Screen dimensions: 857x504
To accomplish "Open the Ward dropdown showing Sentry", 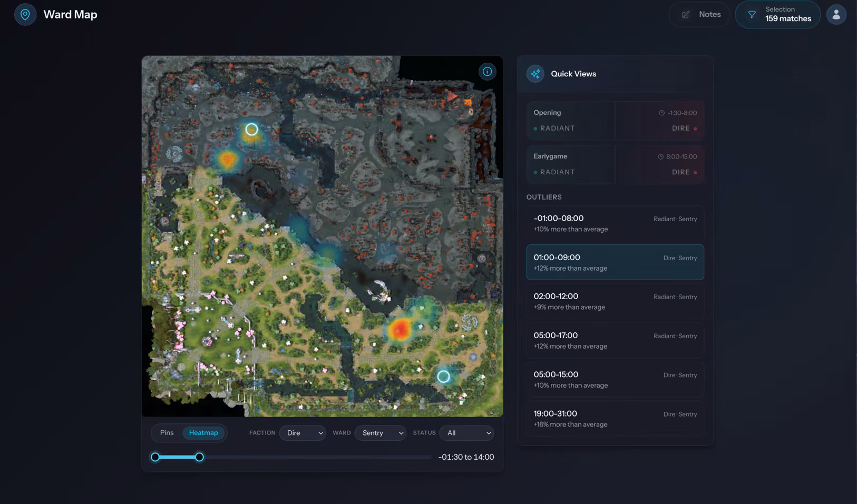I will [380, 433].
